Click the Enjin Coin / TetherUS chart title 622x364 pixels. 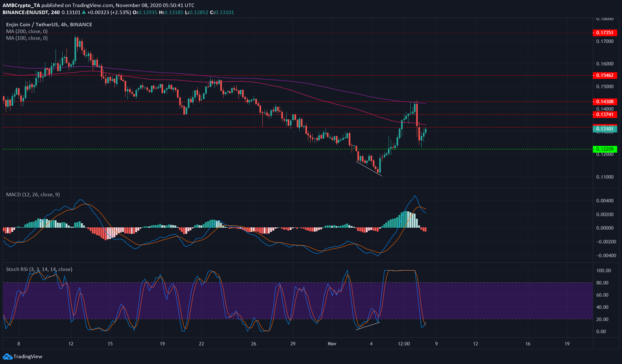49,25
